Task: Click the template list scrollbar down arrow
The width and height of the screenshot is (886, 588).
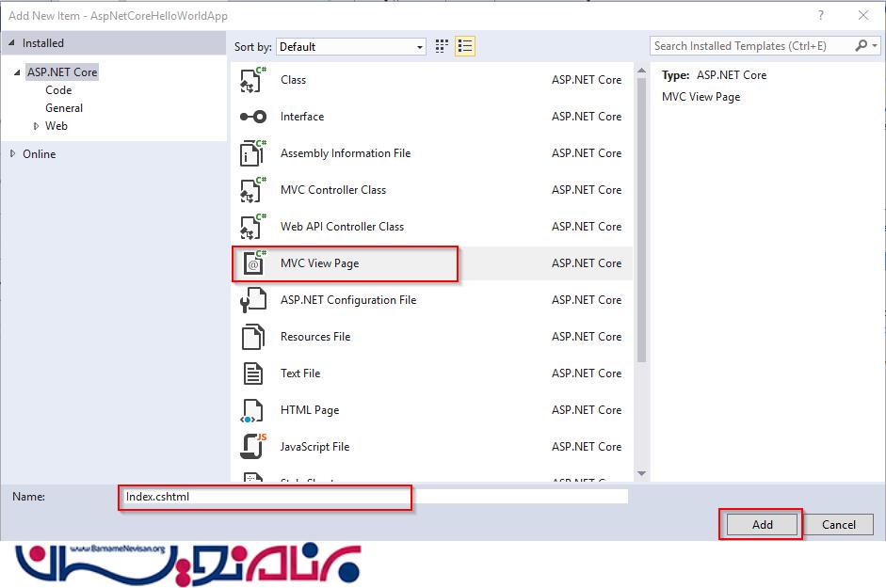Action: click(x=641, y=474)
